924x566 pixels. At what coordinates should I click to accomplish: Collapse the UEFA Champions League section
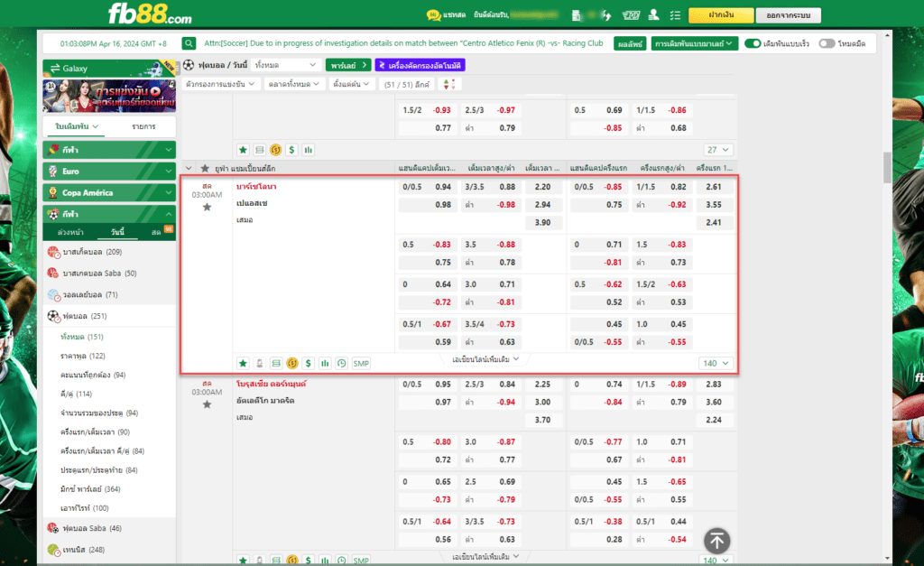point(189,169)
